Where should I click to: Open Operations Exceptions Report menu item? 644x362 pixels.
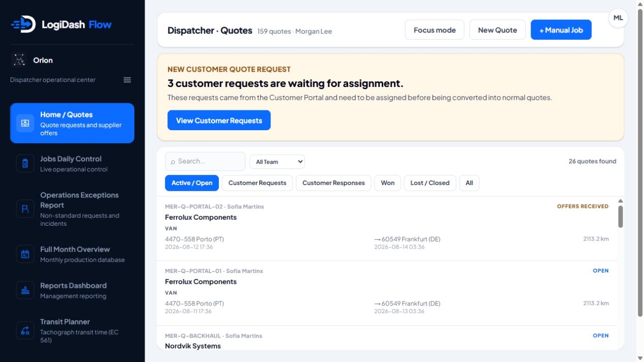coord(72,209)
